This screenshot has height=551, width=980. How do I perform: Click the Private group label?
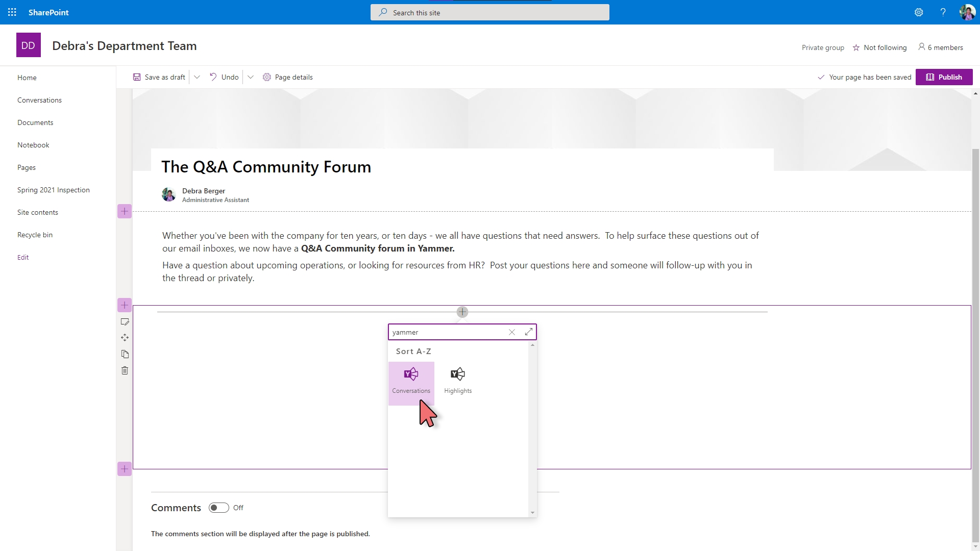(x=823, y=47)
